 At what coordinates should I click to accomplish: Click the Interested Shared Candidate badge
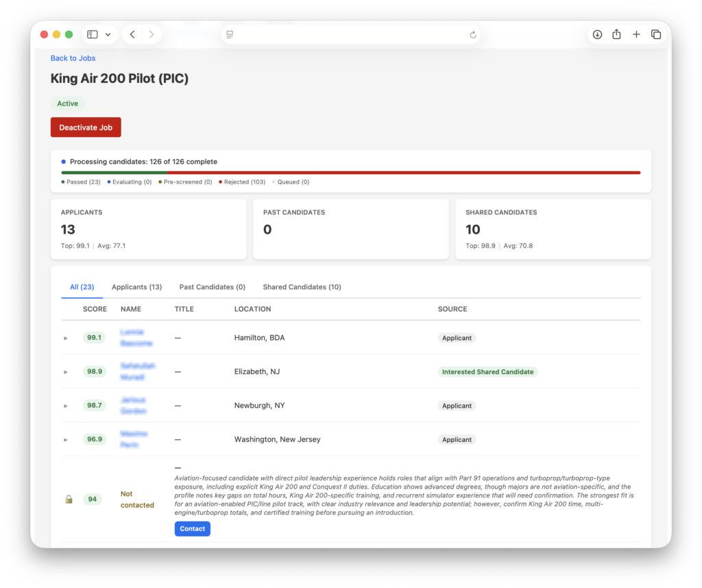coord(488,372)
